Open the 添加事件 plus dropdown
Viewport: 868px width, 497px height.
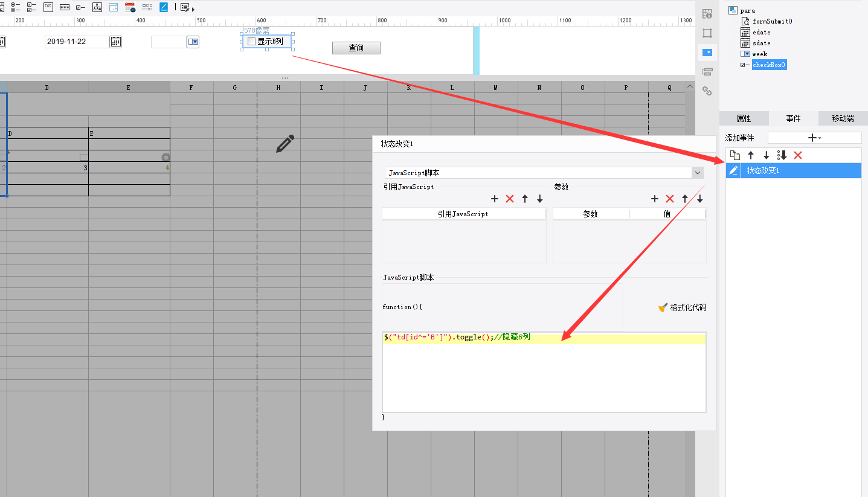814,138
